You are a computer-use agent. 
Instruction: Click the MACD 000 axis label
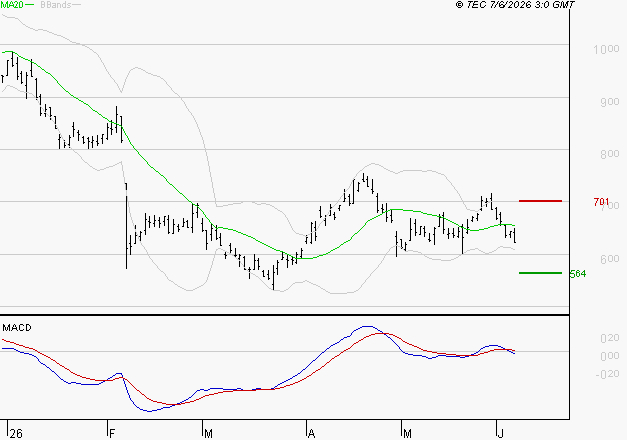click(610, 356)
